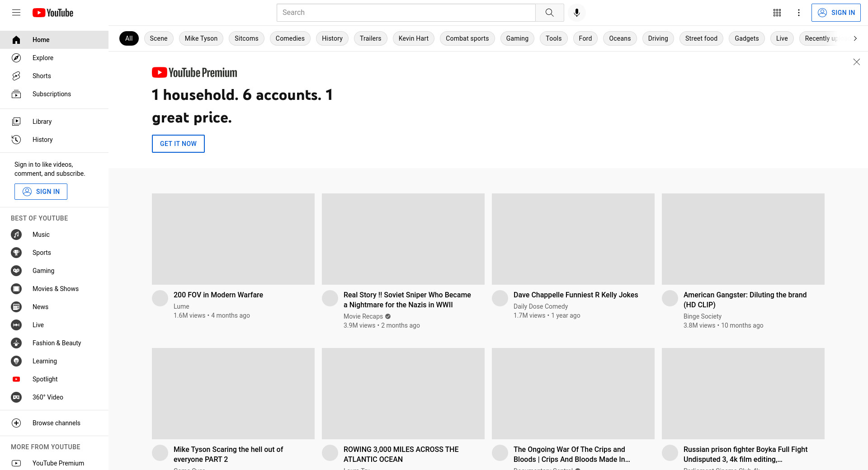Click the Spotlight red icon
Image resolution: width=868 pixels, height=470 pixels.
tap(16, 379)
